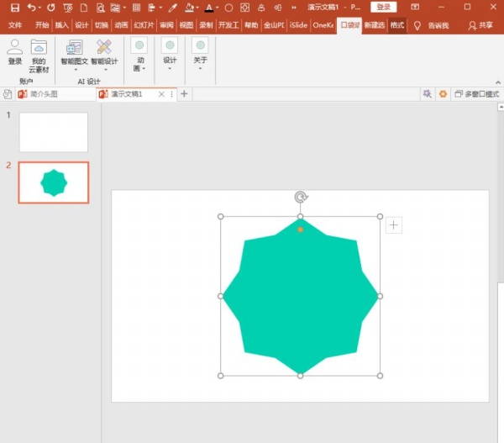504x443 pixels.
Task: Open the 插入 ribbon tab
Action: 62,25
